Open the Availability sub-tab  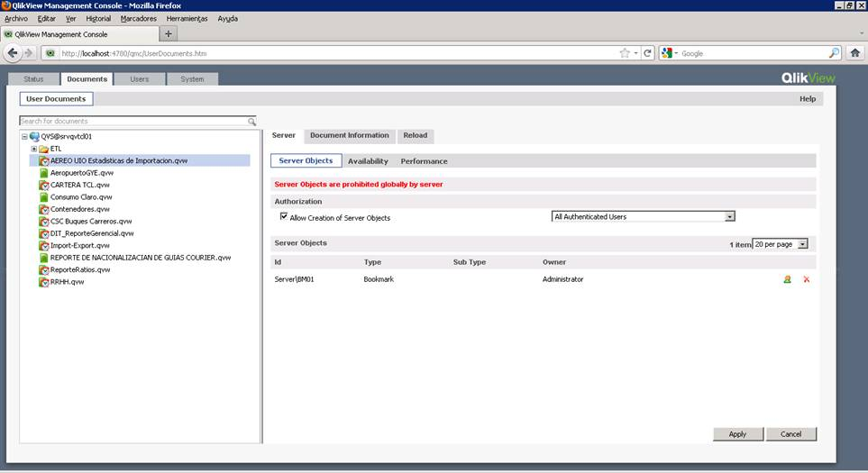click(x=368, y=161)
